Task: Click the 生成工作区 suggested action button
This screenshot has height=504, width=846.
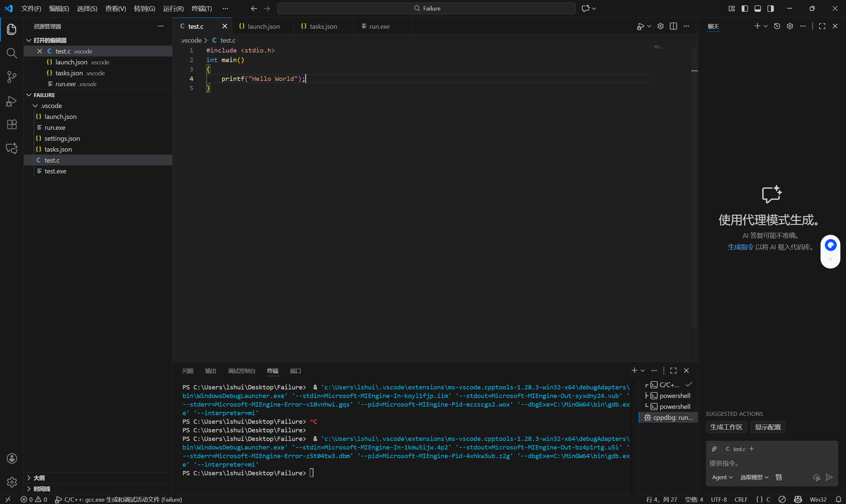Action: pyautogui.click(x=726, y=427)
